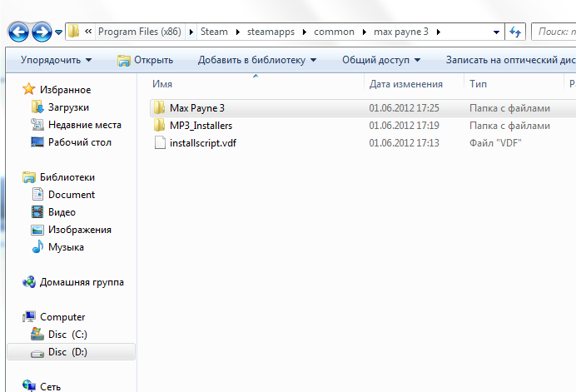This screenshot has height=392, width=576.
Task: Click the Домашняя группа homegroup icon
Action: point(29,282)
